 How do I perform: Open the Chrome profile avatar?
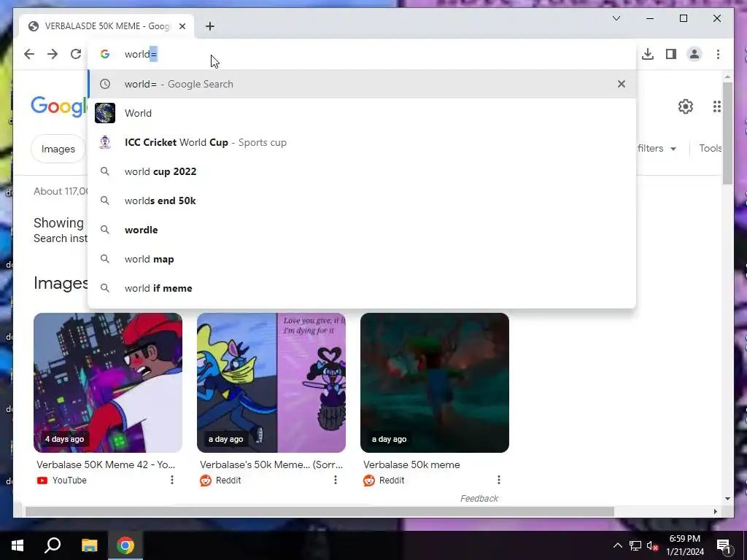(694, 54)
